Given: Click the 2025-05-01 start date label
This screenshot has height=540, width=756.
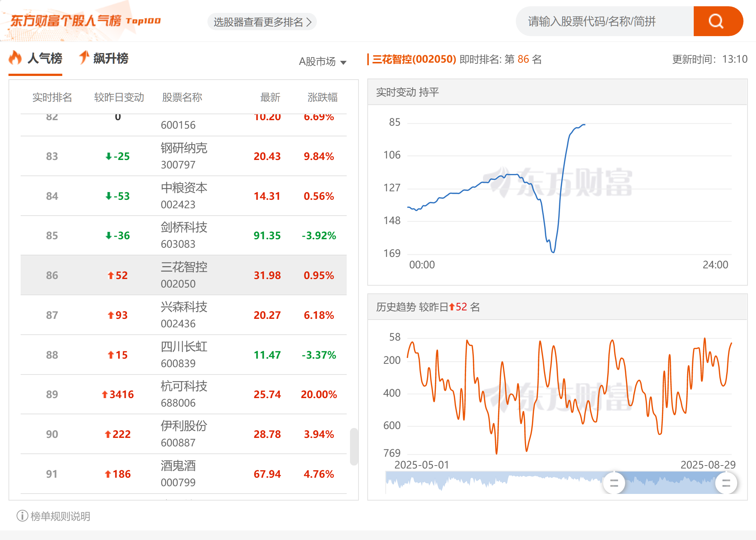Looking at the screenshot, I should tap(422, 465).
